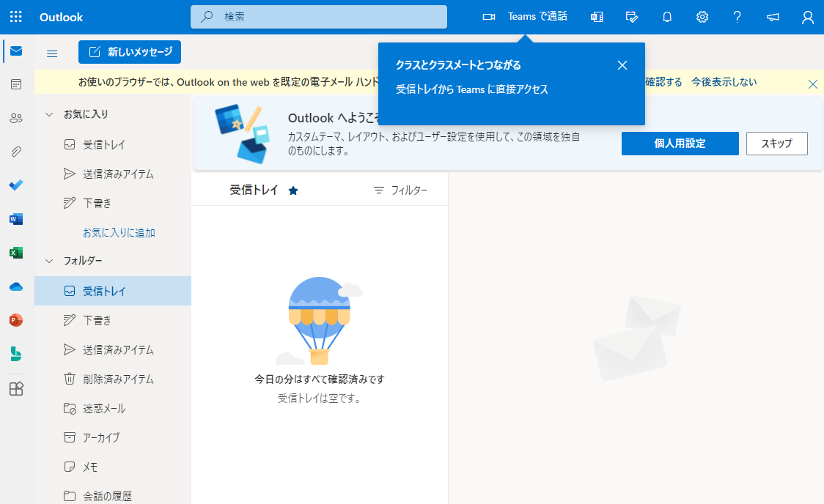This screenshot has height=504, width=824.
Task: Open the settings gear icon
Action: tap(702, 17)
